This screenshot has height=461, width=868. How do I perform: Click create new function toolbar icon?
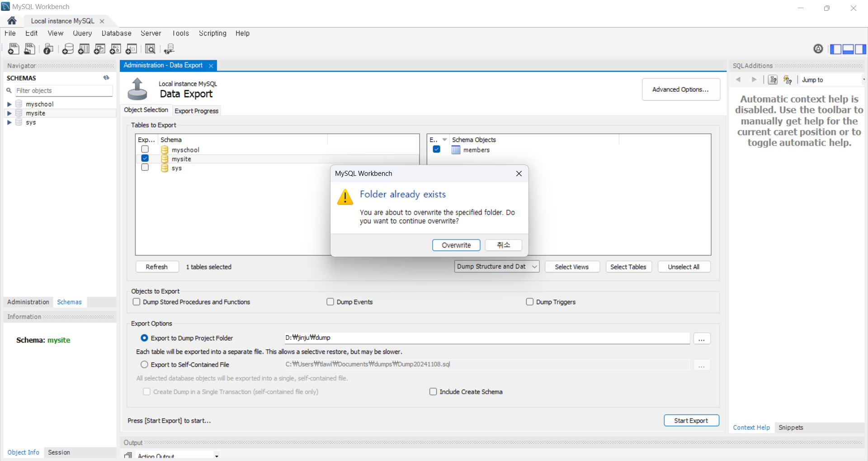pyautogui.click(x=131, y=49)
